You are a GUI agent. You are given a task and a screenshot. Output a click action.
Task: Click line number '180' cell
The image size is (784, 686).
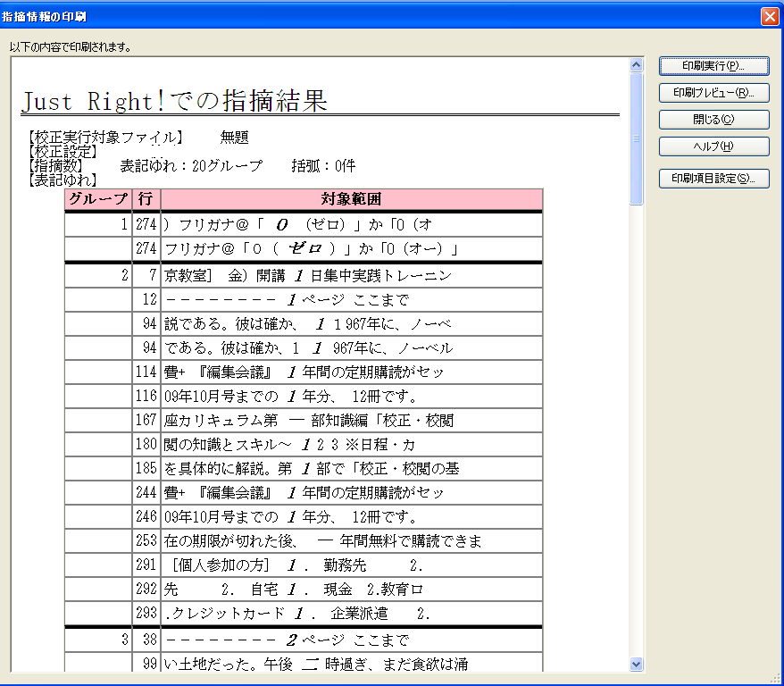(146, 444)
